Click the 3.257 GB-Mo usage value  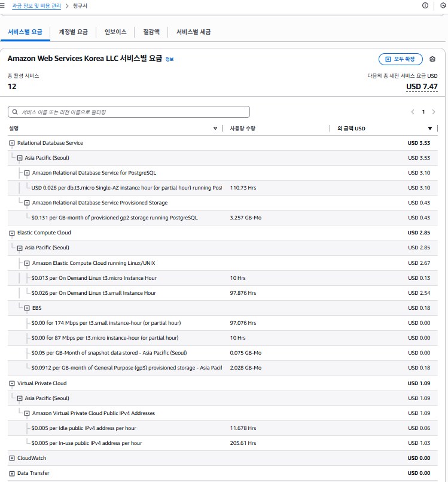[246, 218]
